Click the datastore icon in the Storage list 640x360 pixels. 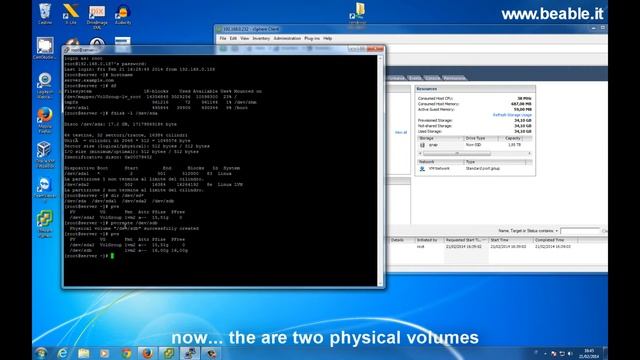pyautogui.click(x=422, y=145)
